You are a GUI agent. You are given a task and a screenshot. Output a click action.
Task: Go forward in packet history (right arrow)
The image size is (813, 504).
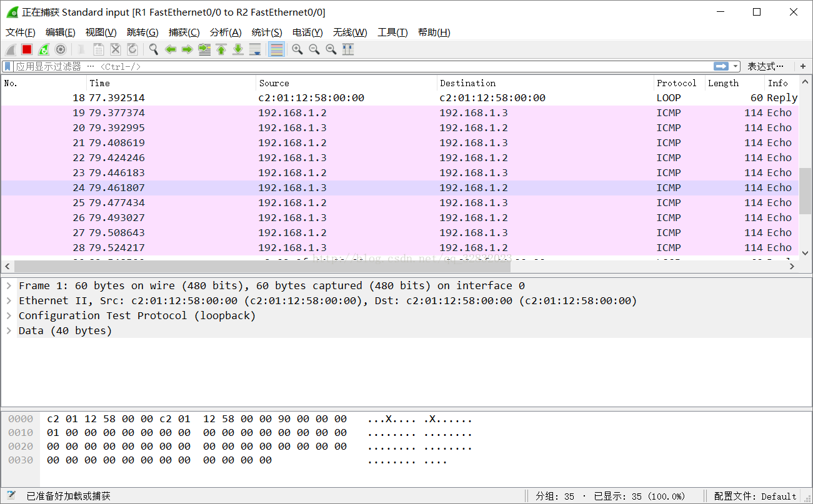187,49
